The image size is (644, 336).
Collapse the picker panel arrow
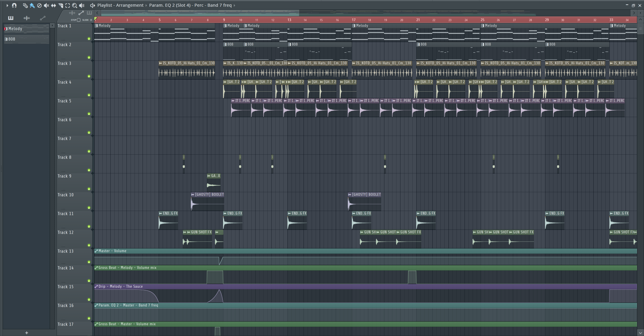[52, 25]
